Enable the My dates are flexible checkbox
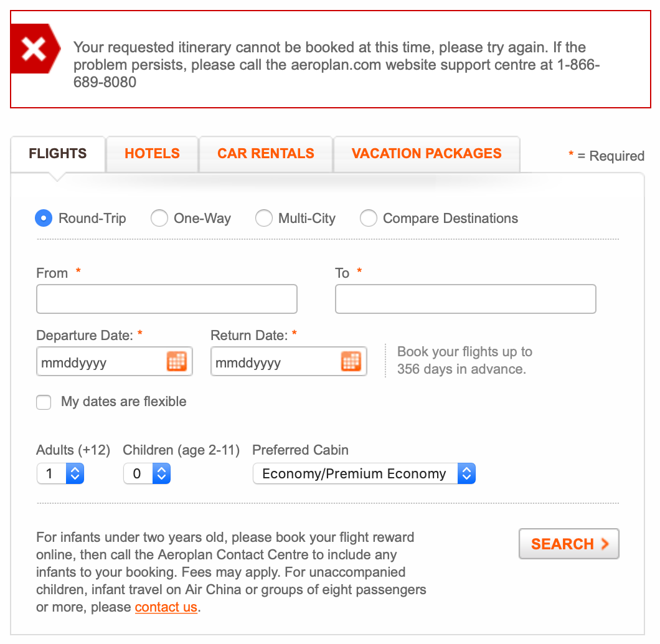The height and width of the screenshot is (644, 660). [43, 402]
